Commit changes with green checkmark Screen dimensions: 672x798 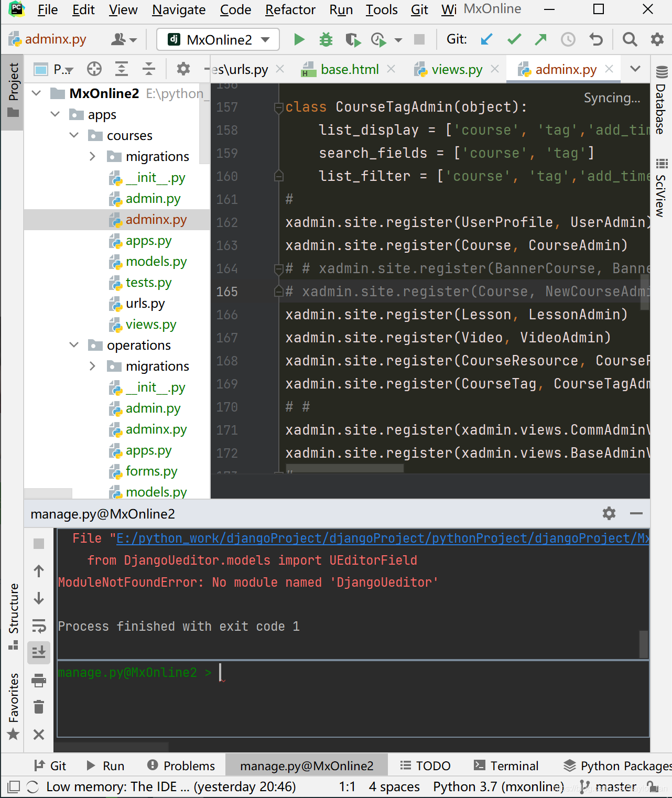514,39
